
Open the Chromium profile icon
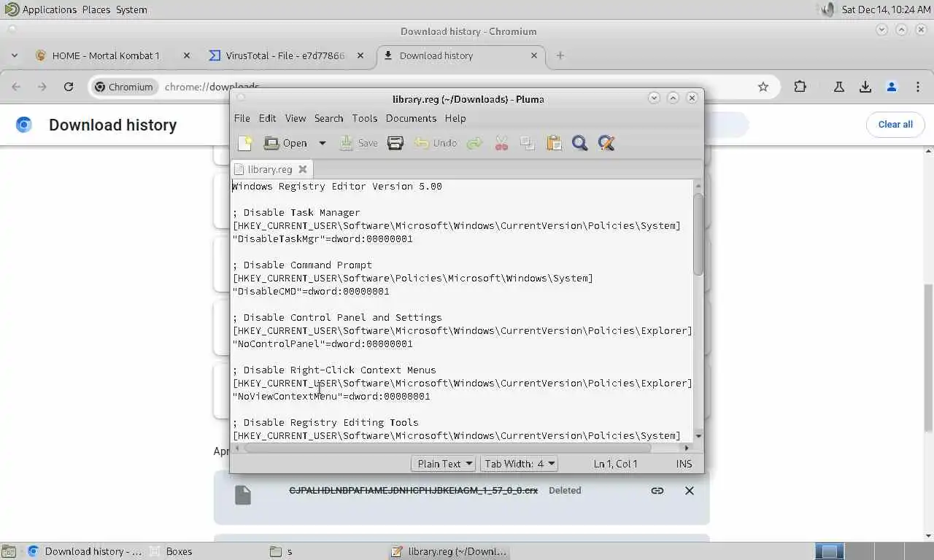pos(892,87)
